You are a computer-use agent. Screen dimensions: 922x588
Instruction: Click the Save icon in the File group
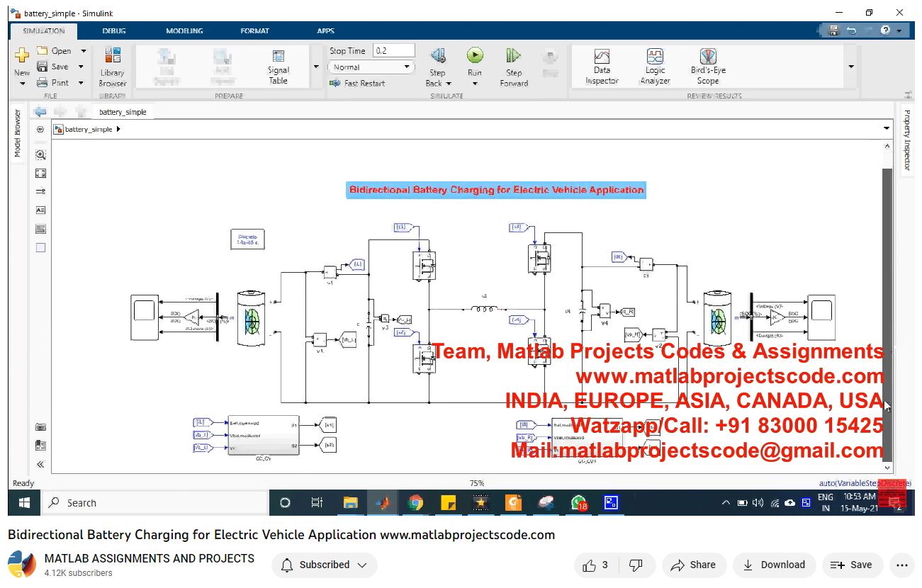point(42,67)
